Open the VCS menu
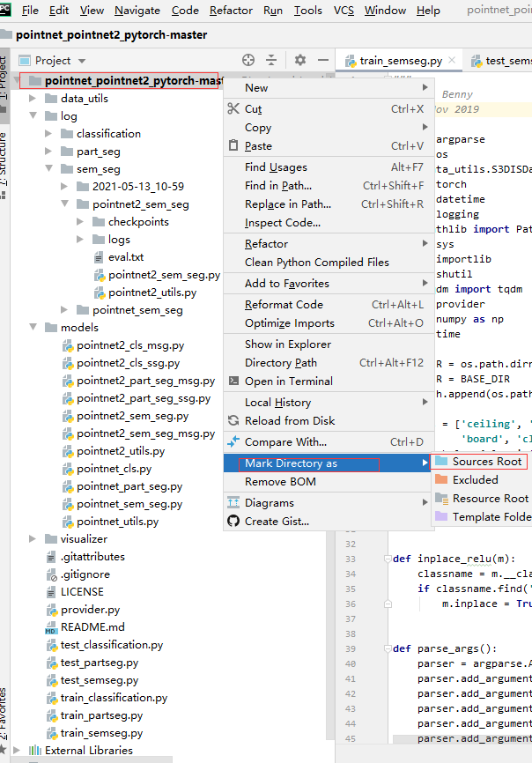Image resolution: width=532 pixels, height=763 pixels. coord(344,11)
